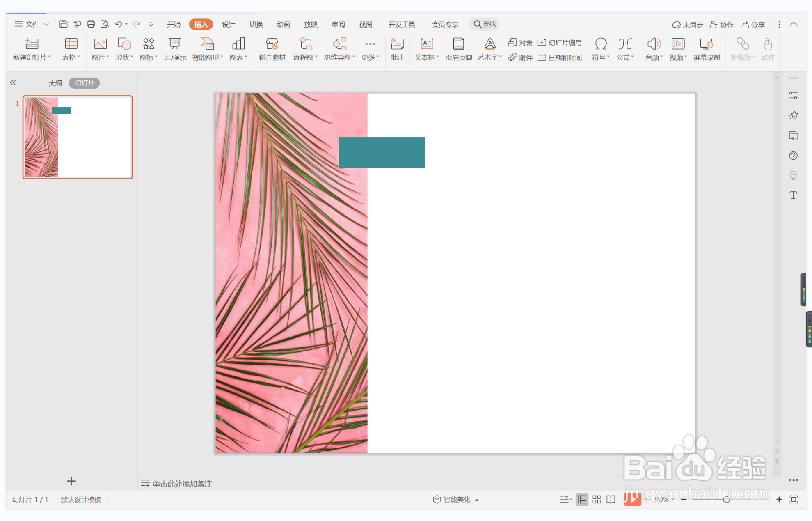
Task: Switch to the 动画 animation tab
Action: [283, 24]
